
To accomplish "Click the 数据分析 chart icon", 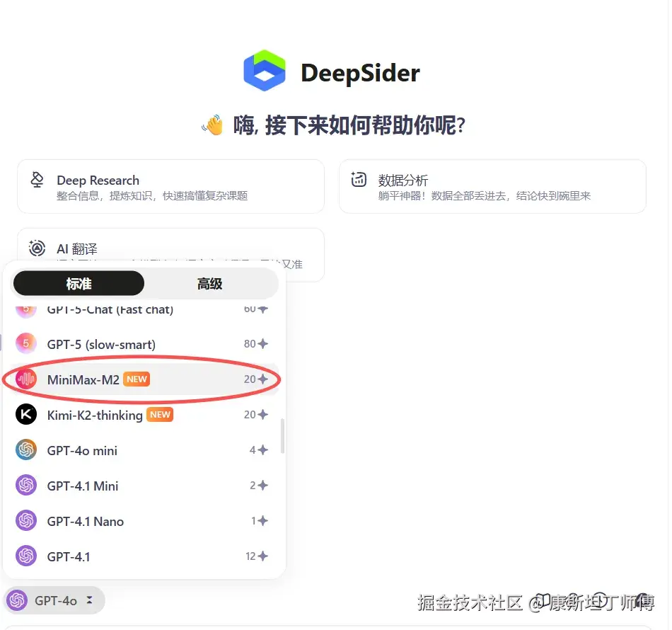I will tap(359, 180).
